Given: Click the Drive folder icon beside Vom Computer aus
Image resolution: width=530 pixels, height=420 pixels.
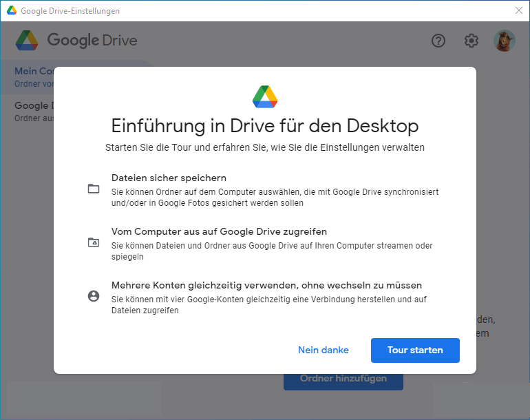Looking at the screenshot, I should tap(94, 242).
